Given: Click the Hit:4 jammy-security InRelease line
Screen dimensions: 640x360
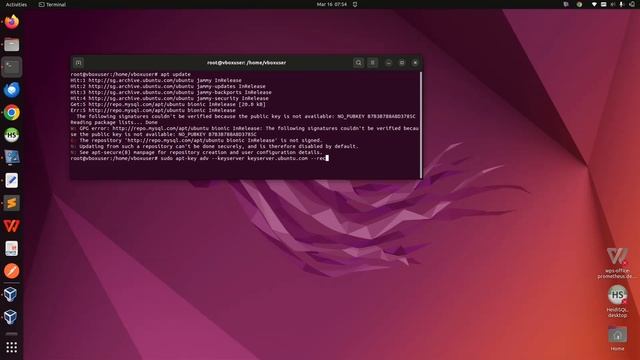Looking at the screenshot, I should click(x=170, y=98).
